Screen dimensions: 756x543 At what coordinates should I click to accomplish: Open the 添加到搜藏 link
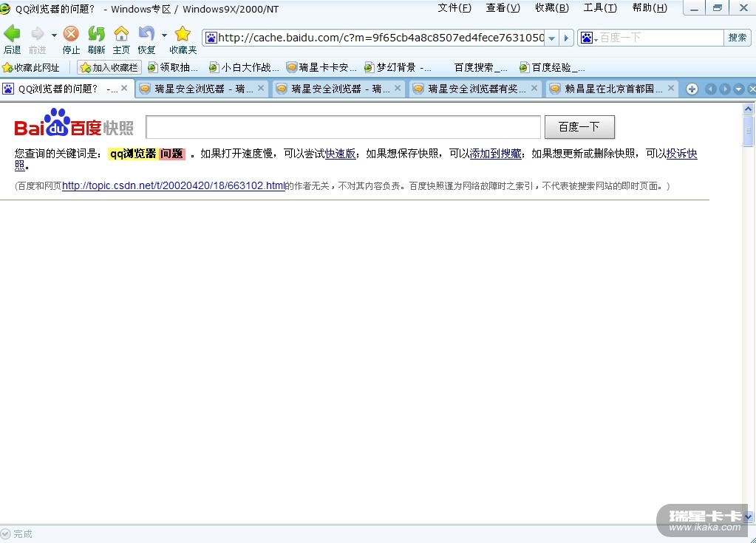(x=496, y=154)
